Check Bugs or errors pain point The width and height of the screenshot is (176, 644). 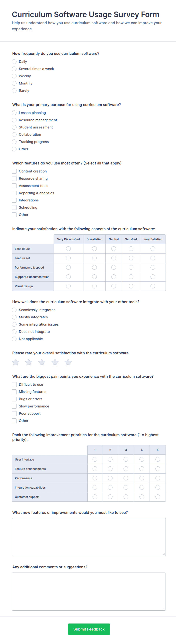point(14,399)
